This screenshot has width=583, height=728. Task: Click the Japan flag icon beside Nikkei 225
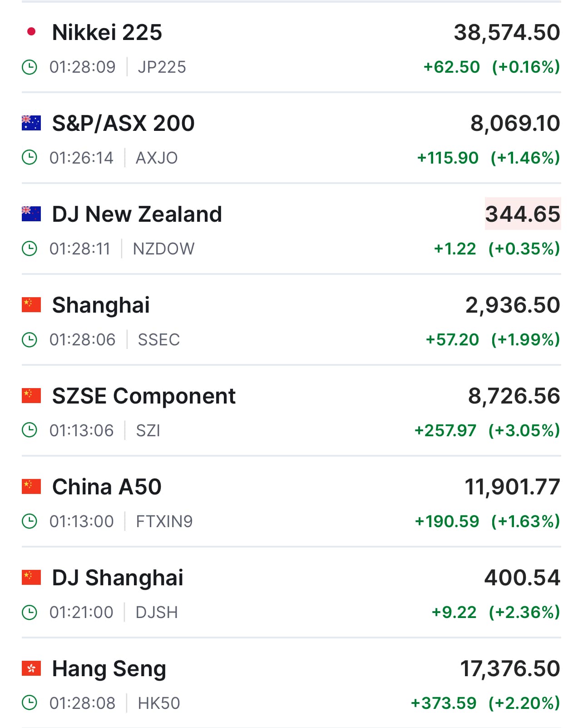point(31,32)
